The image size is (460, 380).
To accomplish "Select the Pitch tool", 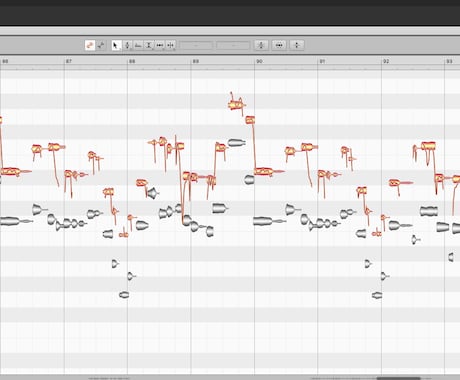I will pyautogui.click(x=127, y=45).
